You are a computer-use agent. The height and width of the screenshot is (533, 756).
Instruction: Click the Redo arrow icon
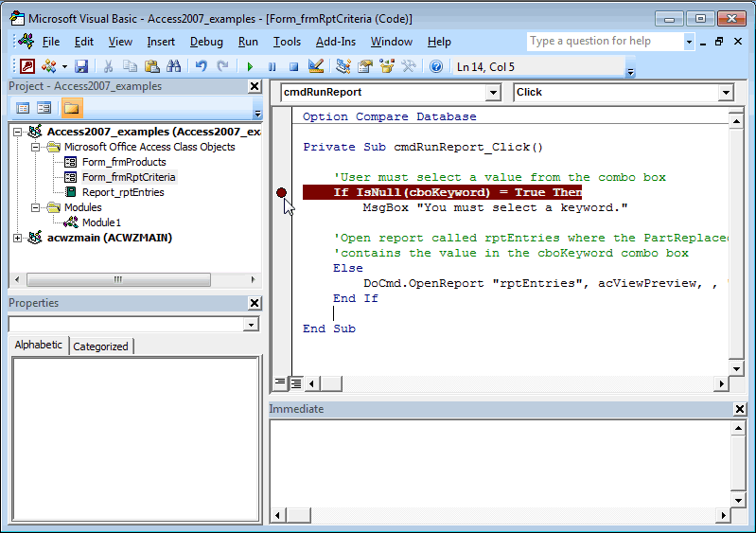(222, 66)
